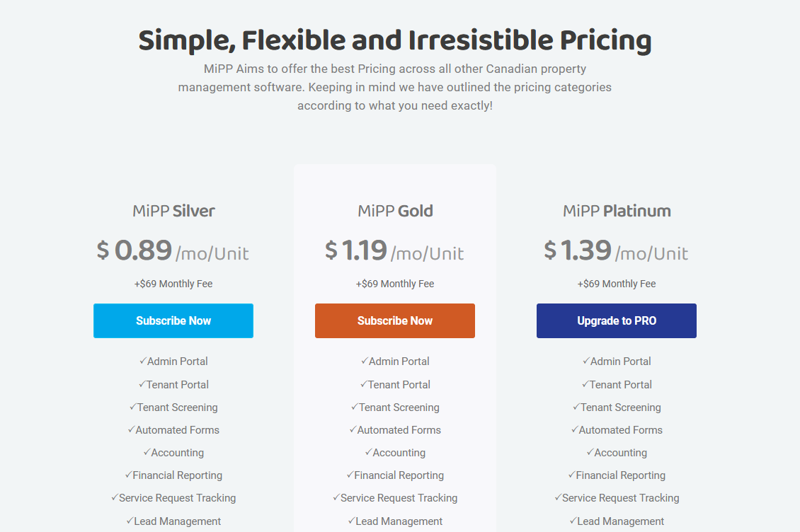Open the MiPP Silver plan heading

point(173,210)
